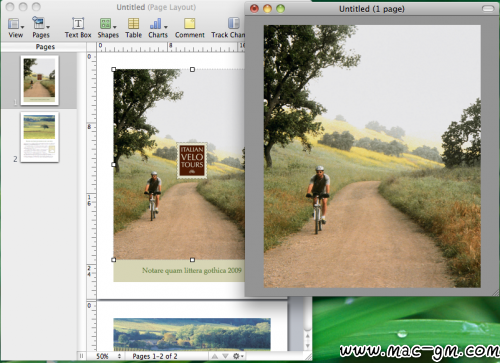The image size is (500, 363).
Task: Close the 'Untitled (1 page)' preview window
Action: click(254, 8)
